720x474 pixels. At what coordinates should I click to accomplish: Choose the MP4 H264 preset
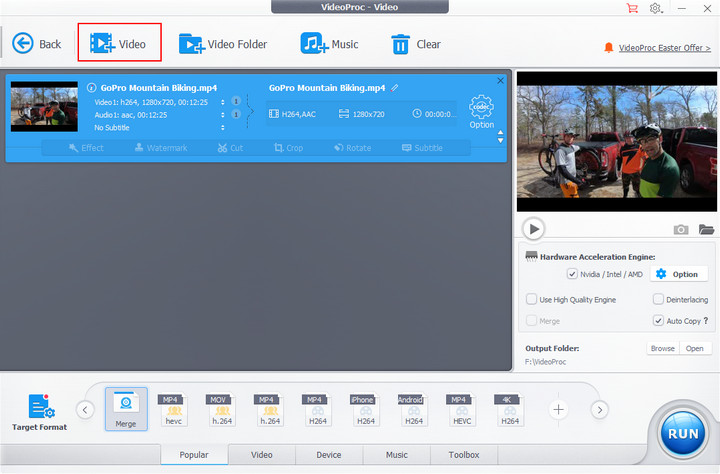[x=317, y=409]
